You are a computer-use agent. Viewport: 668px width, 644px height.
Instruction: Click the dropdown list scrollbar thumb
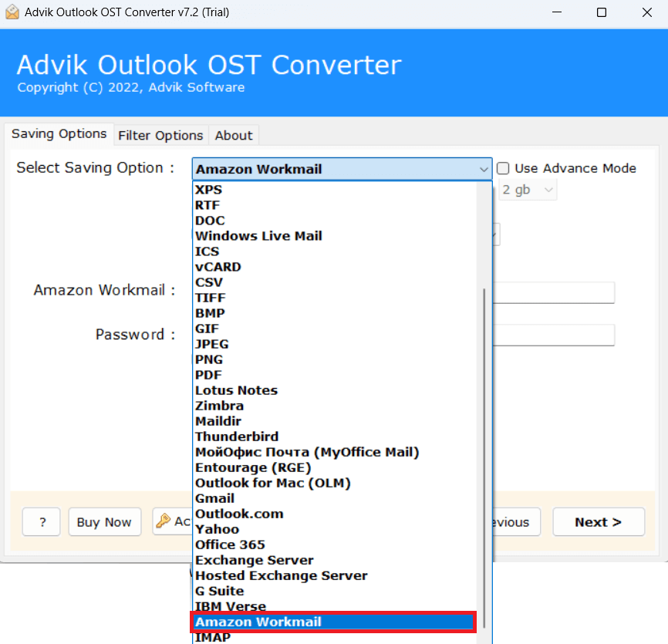[x=484, y=458]
